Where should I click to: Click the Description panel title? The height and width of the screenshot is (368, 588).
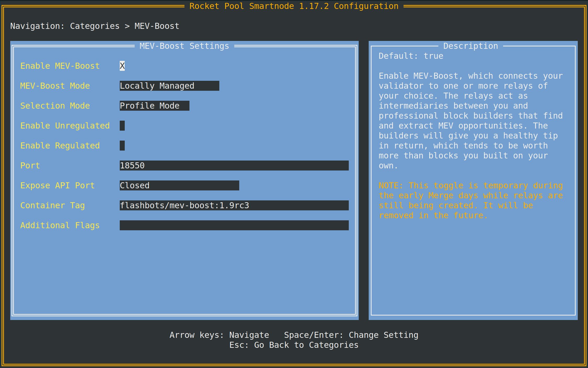click(x=471, y=46)
